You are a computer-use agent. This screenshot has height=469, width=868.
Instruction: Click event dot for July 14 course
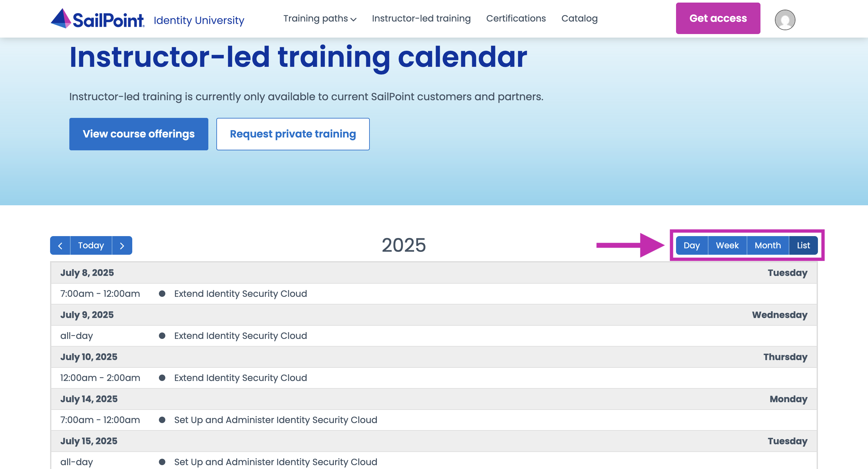162,420
